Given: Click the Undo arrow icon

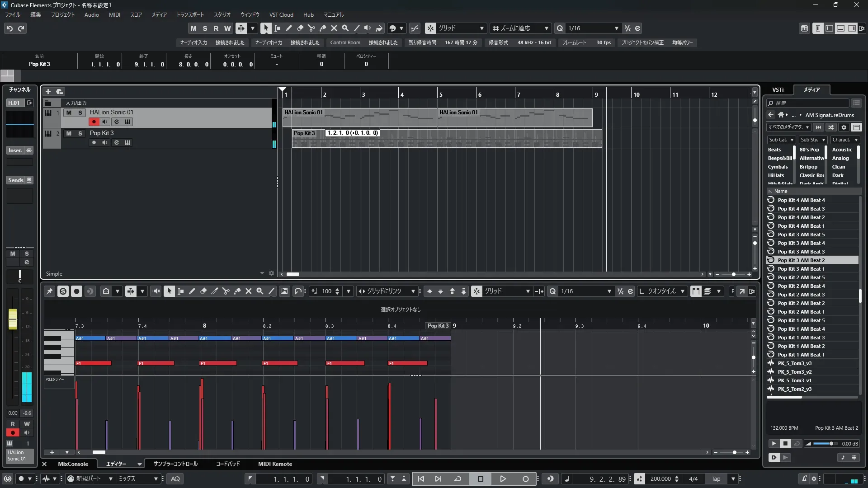Looking at the screenshot, I should point(9,28).
